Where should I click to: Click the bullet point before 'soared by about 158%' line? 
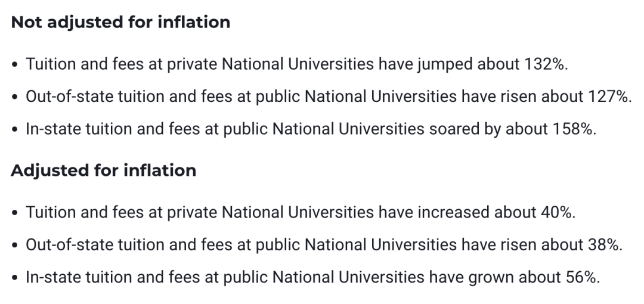click(15, 129)
